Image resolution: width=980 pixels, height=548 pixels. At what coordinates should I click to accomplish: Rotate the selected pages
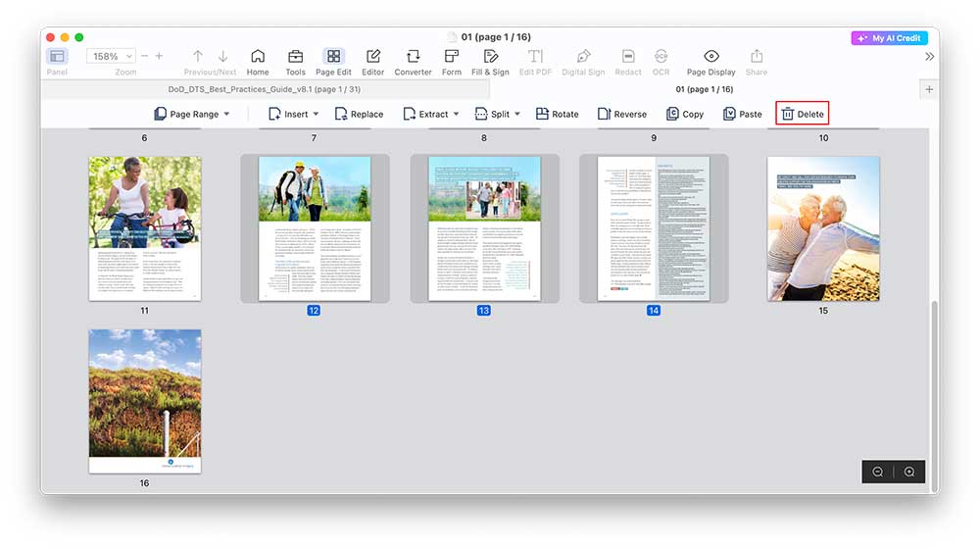click(x=557, y=114)
